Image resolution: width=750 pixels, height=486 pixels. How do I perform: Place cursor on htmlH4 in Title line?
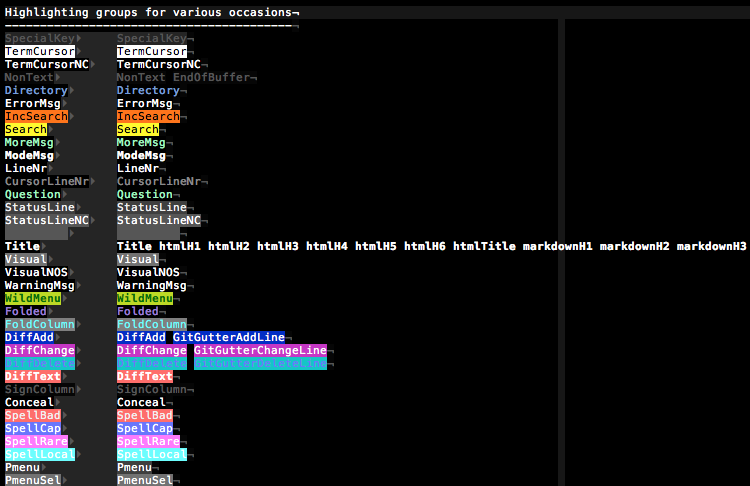327,246
